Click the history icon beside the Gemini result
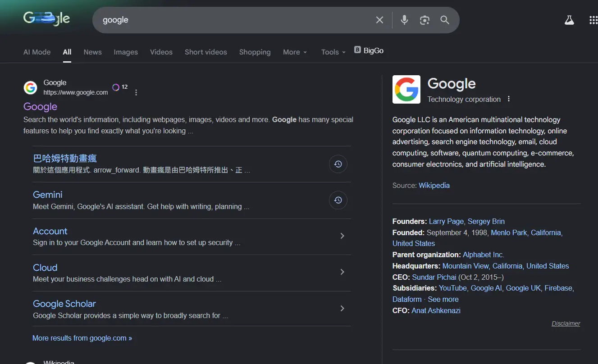The image size is (598, 364). (x=338, y=200)
